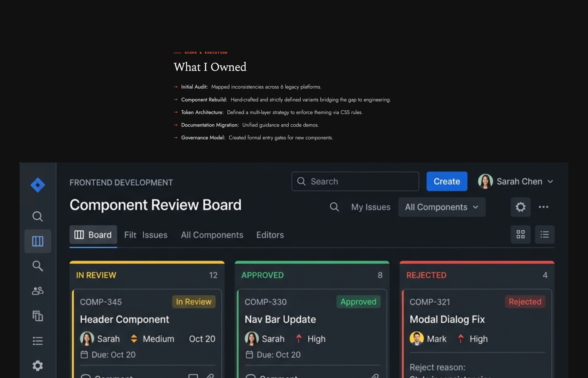Click the lower magnifier icon in sidebar

pyautogui.click(x=38, y=266)
